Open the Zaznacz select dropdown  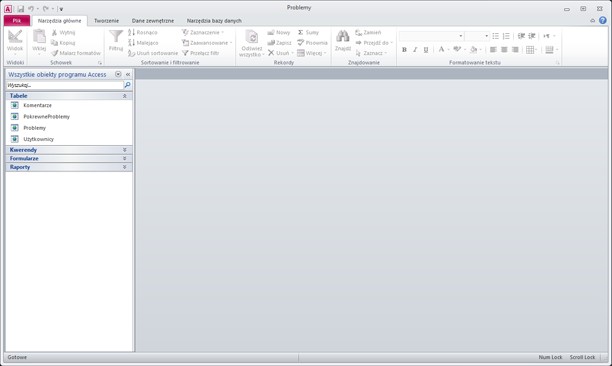371,53
